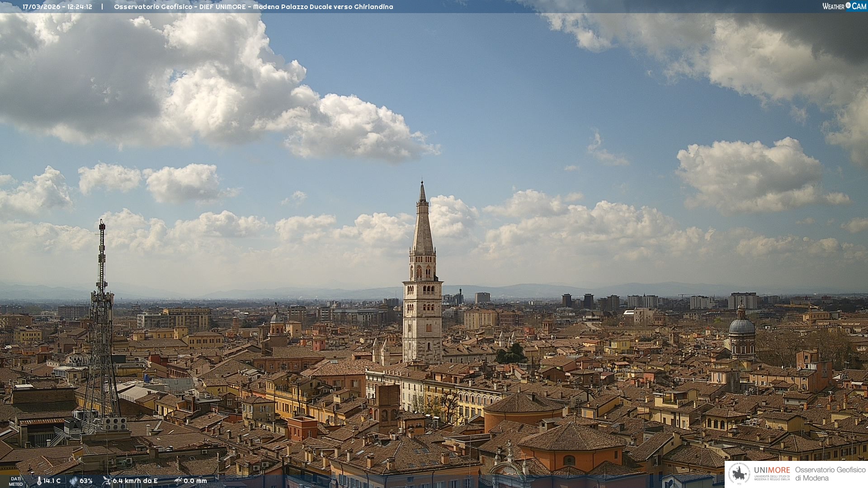
Task: Click the grey church dome on the right
Action: click(x=742, y=326)
